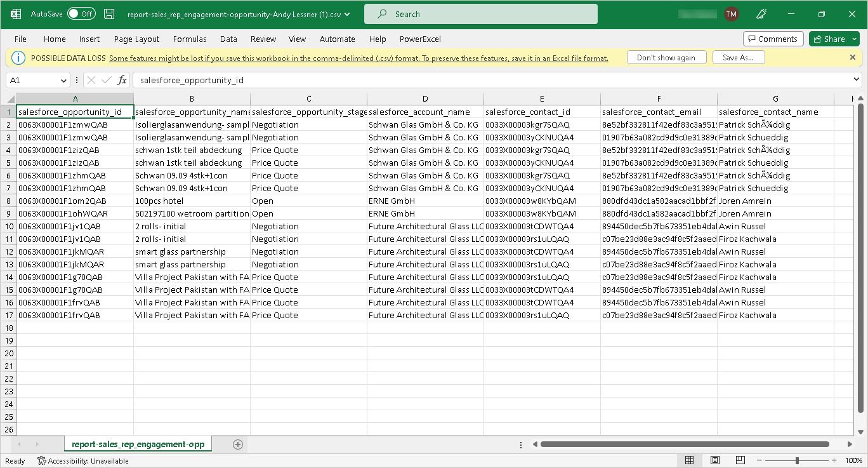The image size is (868, 468).
Task: Click the Search box in title bar
Action: 480,14
